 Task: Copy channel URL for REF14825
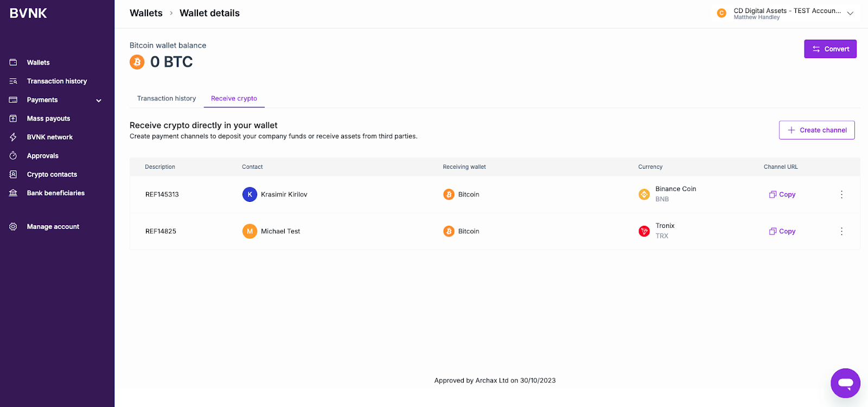[782, 231]
